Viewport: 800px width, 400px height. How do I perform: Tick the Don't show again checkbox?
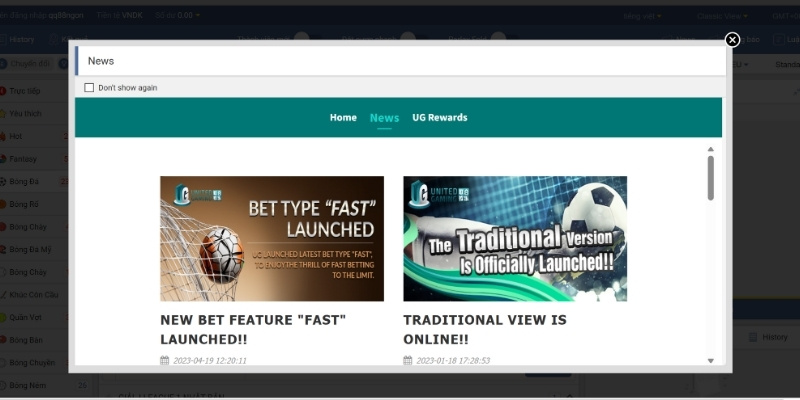89,88
